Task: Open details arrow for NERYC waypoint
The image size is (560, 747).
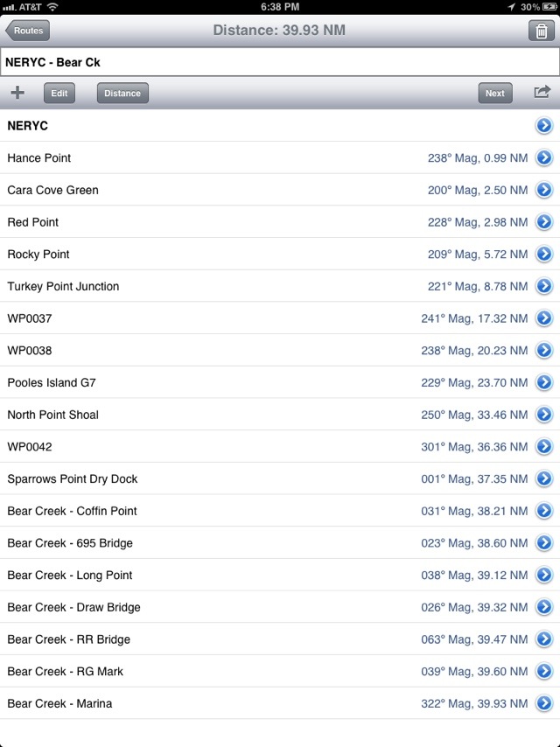Action: pyautogui.click(x=543, y=126)
